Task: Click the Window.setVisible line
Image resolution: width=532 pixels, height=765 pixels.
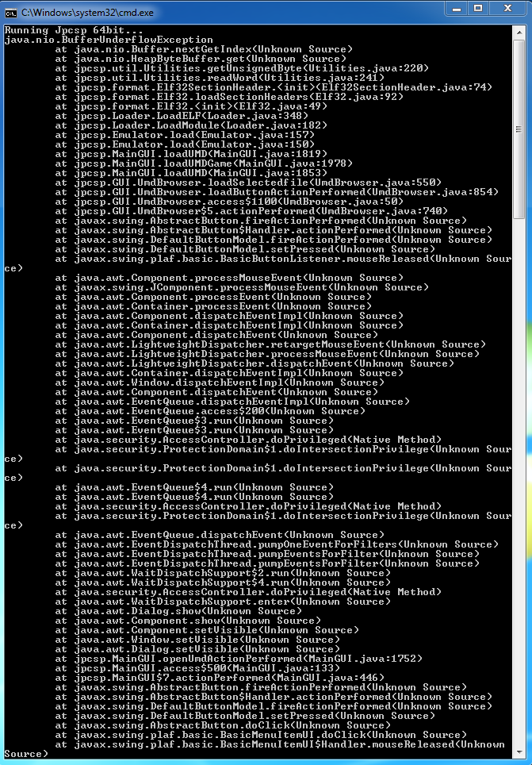Action: pos(197,639)
